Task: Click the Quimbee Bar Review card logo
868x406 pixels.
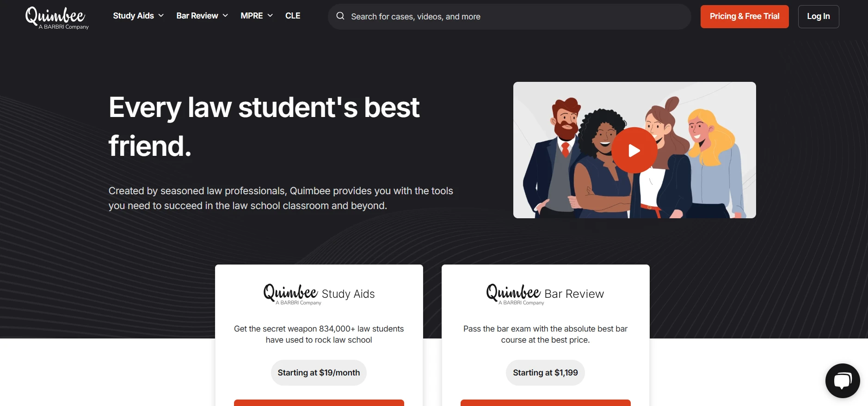Action: (545, 294)
